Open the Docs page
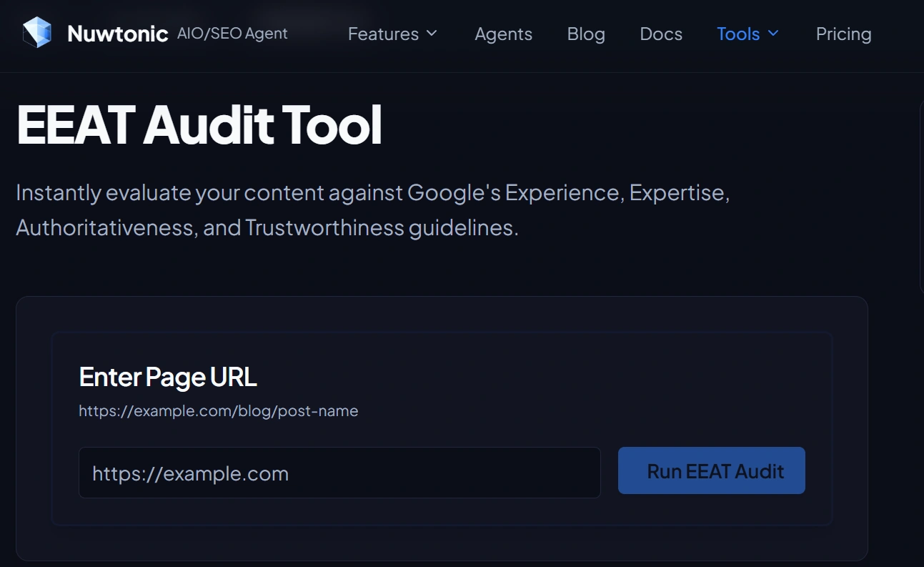This screenshot has height=567, width=924. 661,34
